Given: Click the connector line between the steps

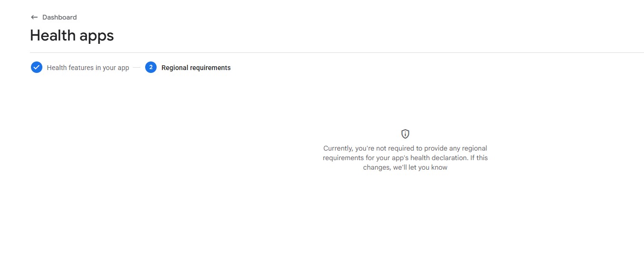Looking at the screenshot, I should pyautogui.click(x=137, y=68).
